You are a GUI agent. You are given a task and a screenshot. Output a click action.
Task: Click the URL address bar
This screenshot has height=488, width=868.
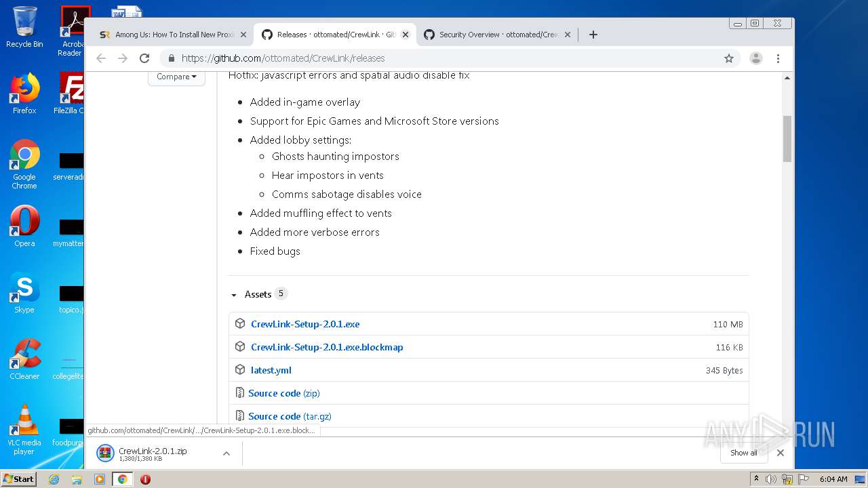(448, 58)
